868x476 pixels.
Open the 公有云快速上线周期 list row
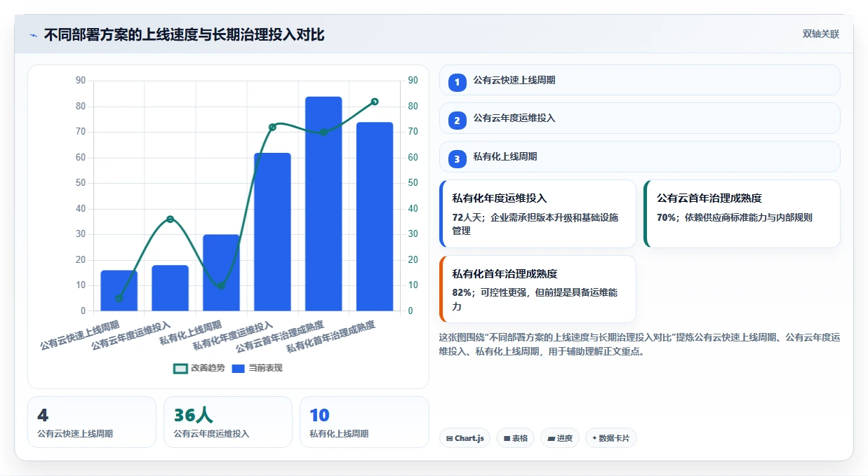point(639,80)
